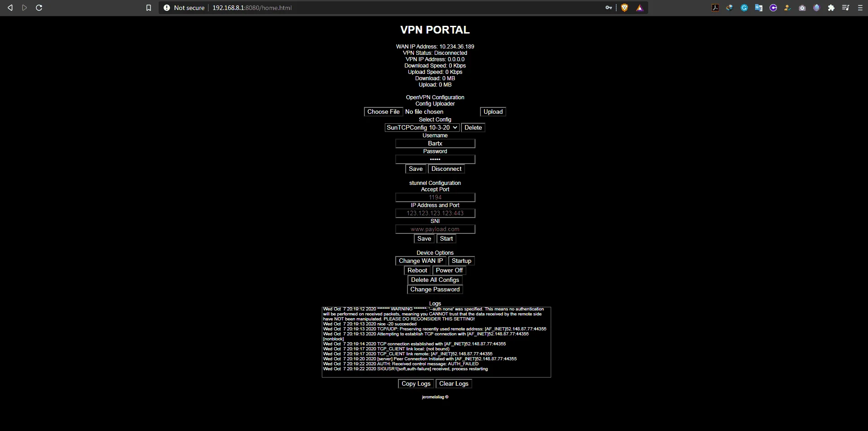The width and height of the screenshot is (868, 431).
Task: Go forward in browser history
Action: point(24,8)
